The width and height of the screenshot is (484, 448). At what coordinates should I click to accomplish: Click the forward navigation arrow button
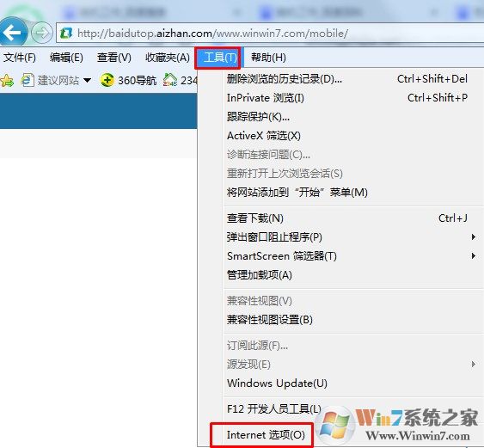41,33
